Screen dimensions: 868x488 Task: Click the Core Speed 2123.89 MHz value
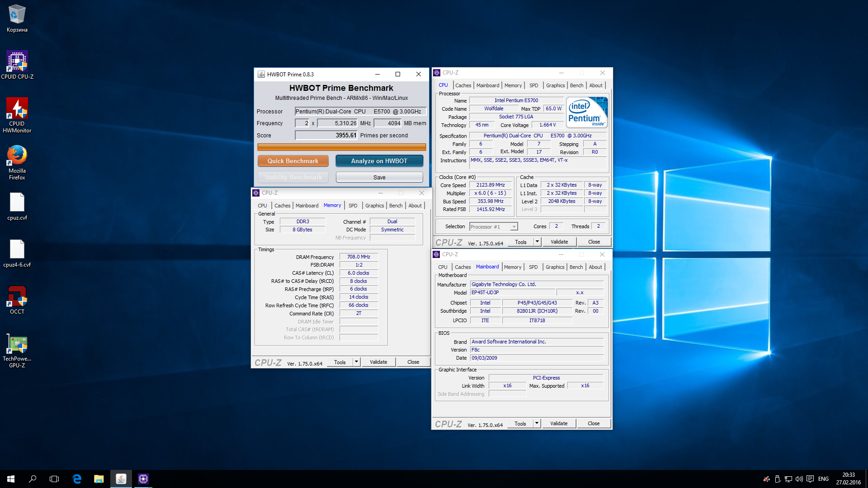tap(491, 185)
